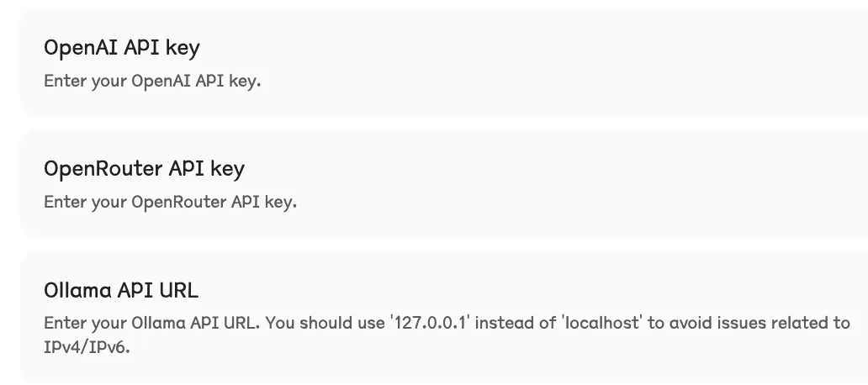Click the word 'OpenRouter' in the second heading
This screenshot has width=868, height=385.
click(x=103, y=169)
